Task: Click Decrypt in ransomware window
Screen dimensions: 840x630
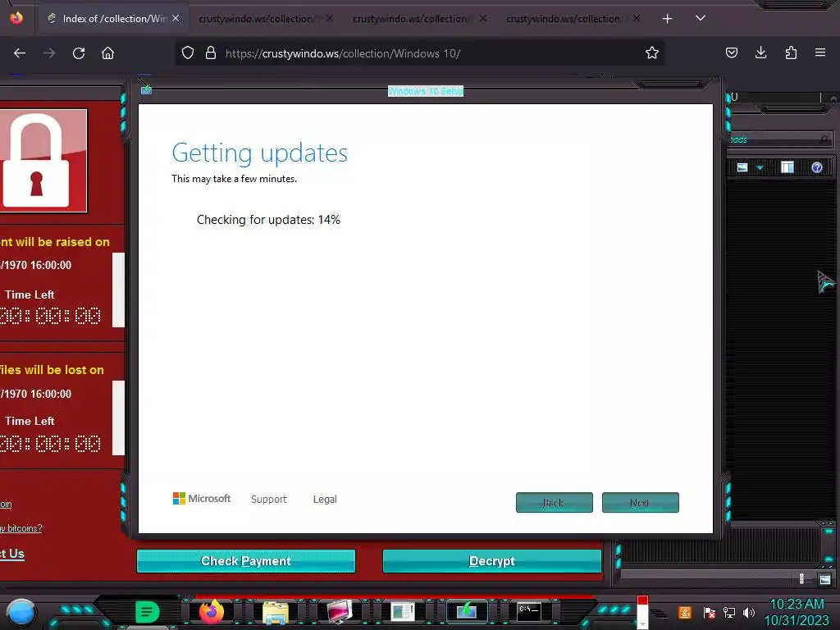Action: 492,561
